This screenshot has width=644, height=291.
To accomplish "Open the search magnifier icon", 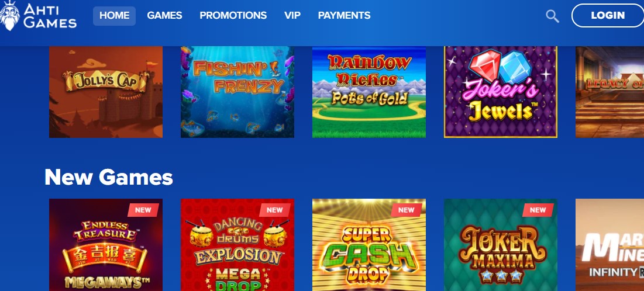I will 552,16.
